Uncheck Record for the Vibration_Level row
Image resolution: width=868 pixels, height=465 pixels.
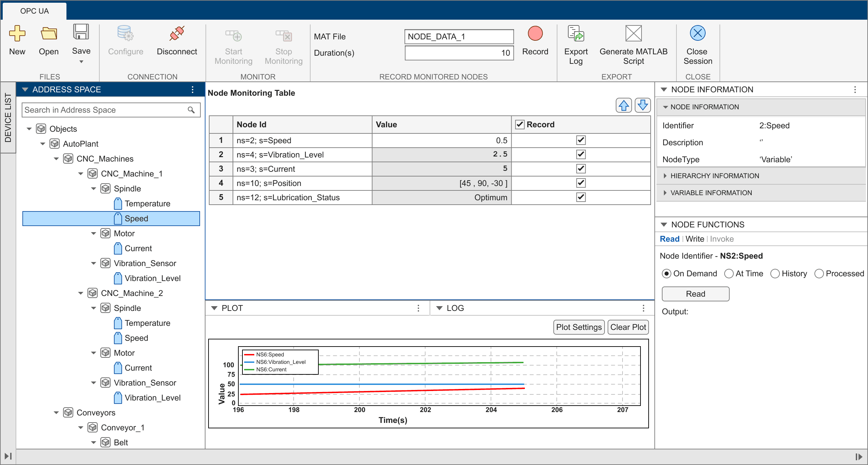(x=581, y=154)
